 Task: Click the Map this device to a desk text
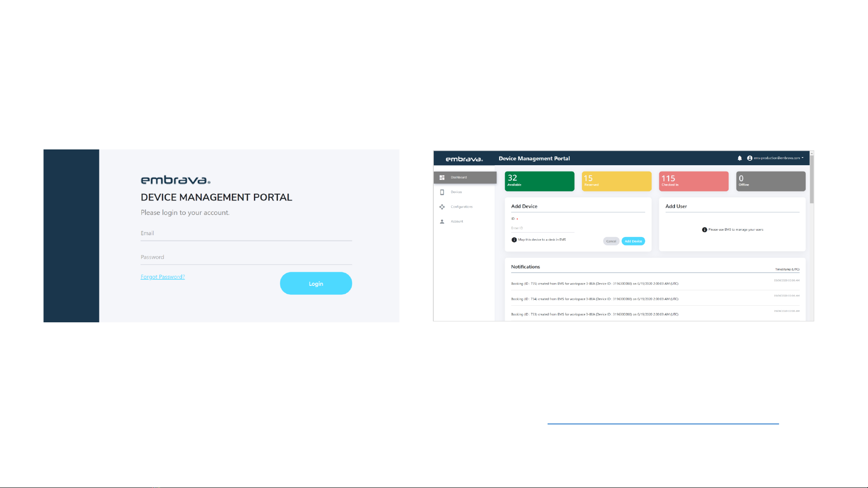542,240
